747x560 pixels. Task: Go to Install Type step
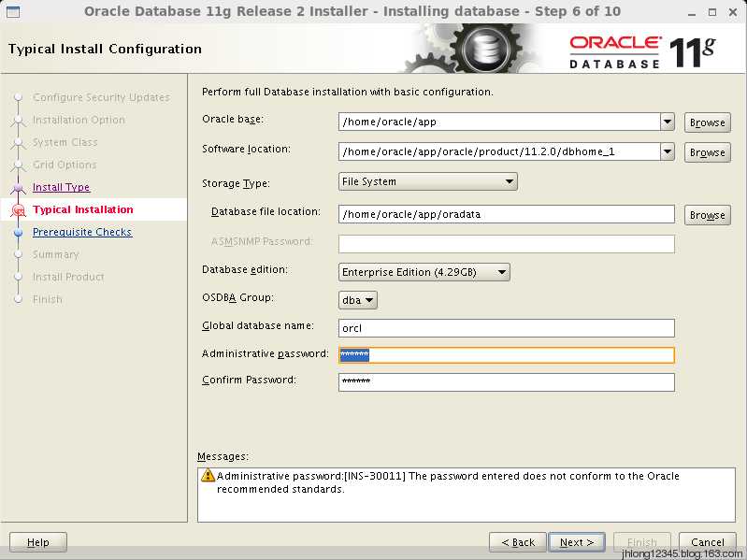(61, 187)
